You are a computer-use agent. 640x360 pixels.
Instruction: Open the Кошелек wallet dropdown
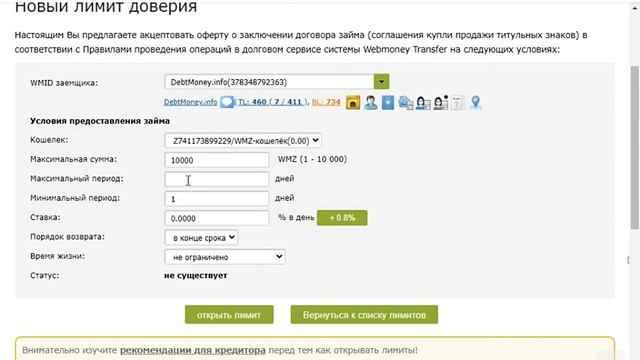pyautogui.click(x=243, y=141)
